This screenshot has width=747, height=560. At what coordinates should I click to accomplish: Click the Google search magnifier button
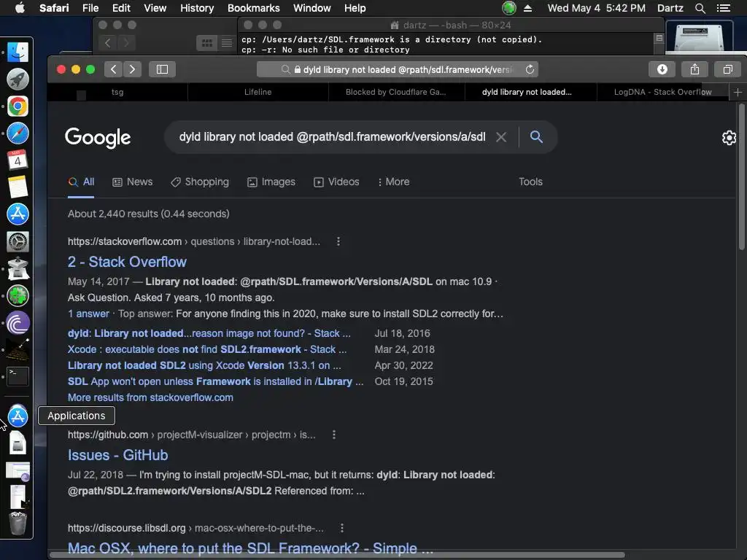536,136
